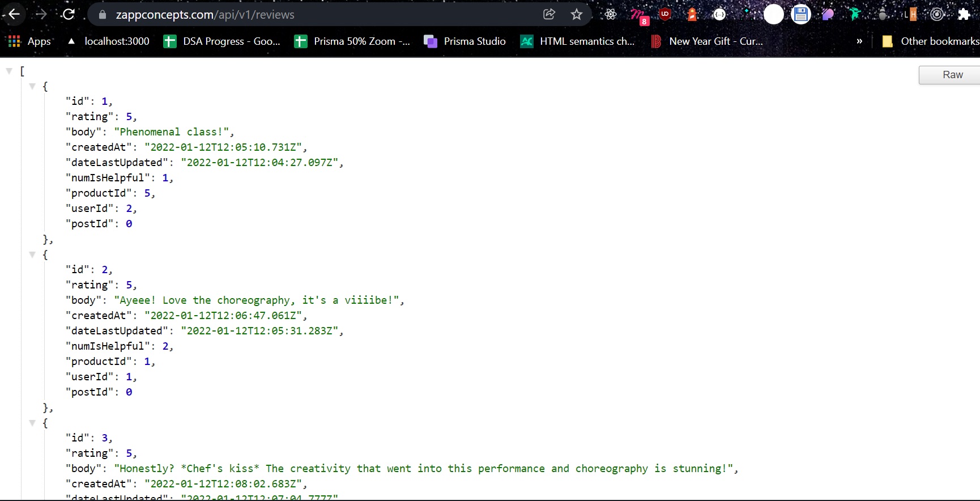Open HTML semantics cheat sheet bookmark
The height and width of the screenshot is (501, 980).
[x=578, y=41]
